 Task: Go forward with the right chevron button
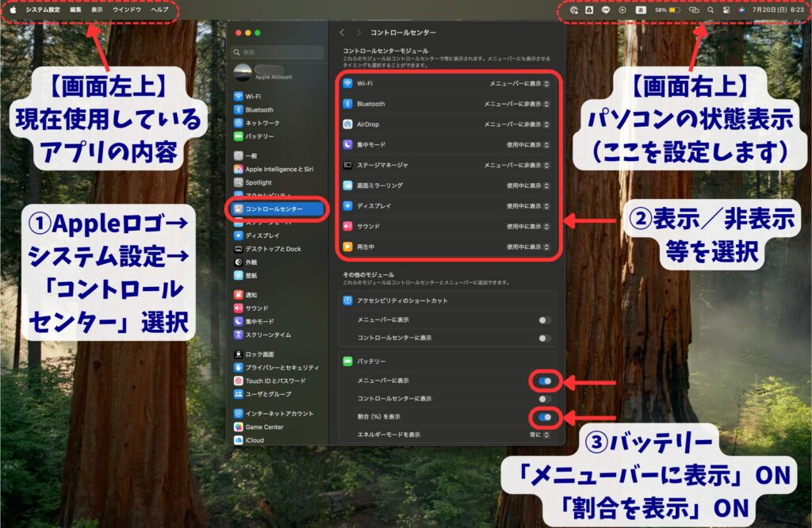358,33
